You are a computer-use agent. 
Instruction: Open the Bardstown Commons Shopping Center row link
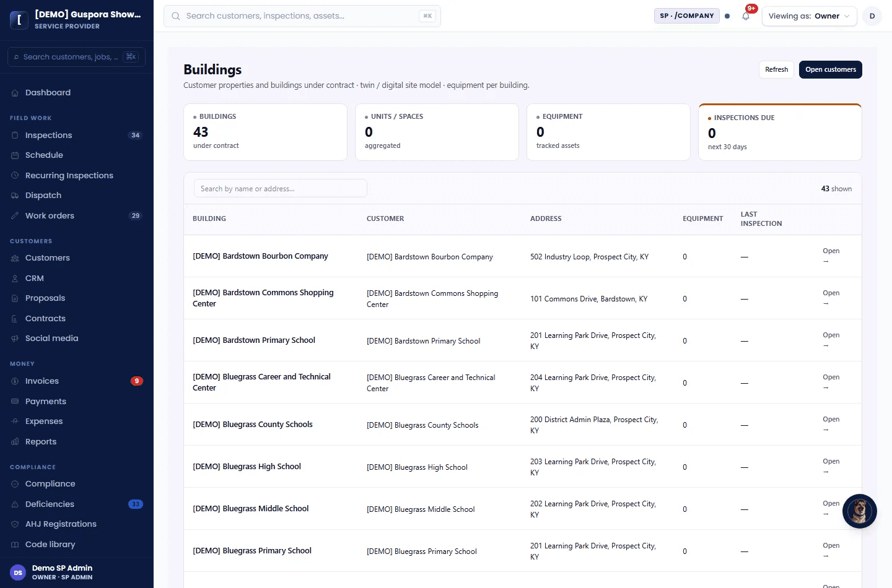pyautogui.click(x=831, y=298)
